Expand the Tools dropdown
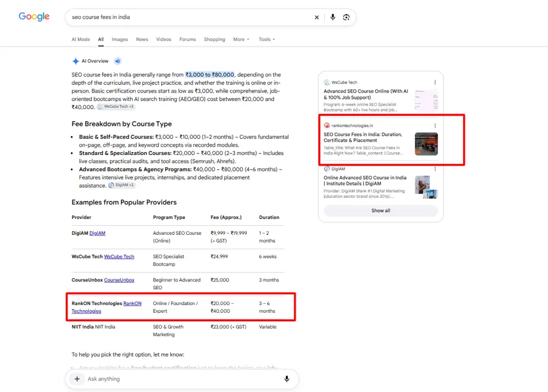Viewport: 548px width, 392px height. point(266,39)
